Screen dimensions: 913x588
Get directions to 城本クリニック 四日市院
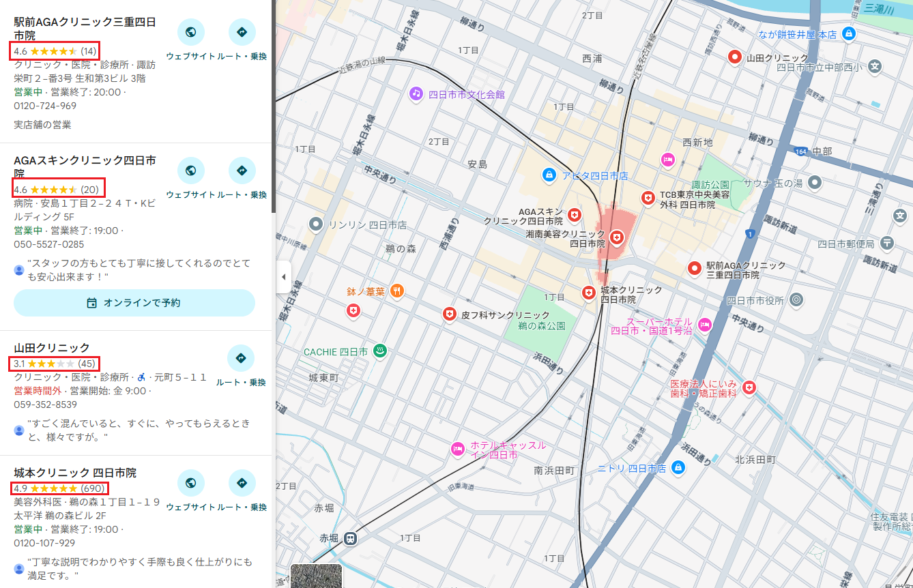pyautogui.click(x=242, y=483)
